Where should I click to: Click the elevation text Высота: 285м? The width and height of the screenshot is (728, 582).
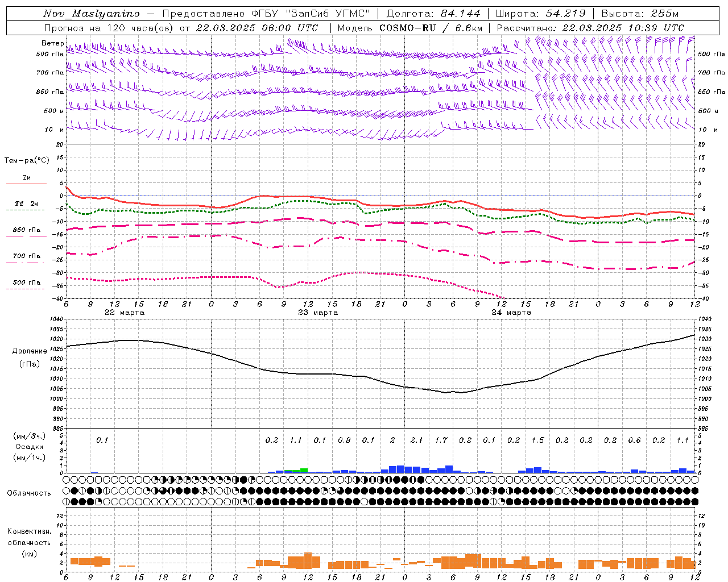[x=640, y=14]
